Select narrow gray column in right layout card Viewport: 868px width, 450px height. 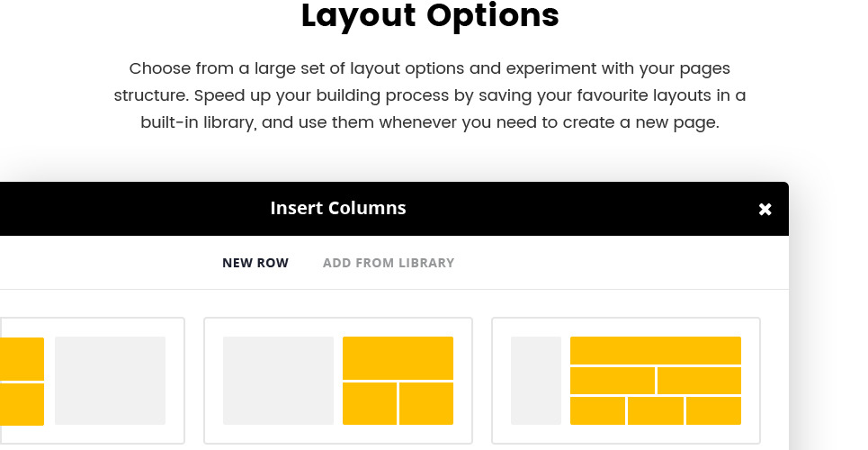click(535, 380)
